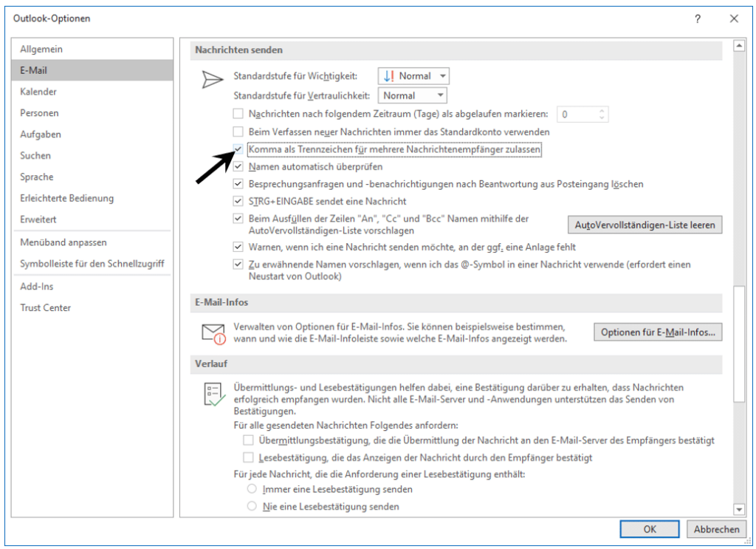756x549 pixels.
Task: Switch to Kalender options
Action: tap(92, 92)
